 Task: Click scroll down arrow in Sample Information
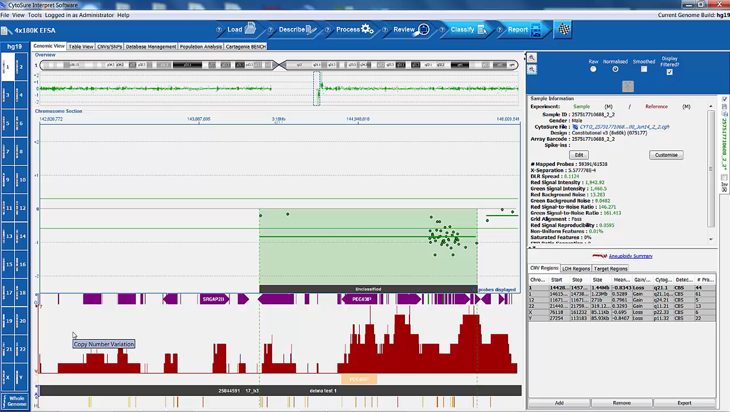(711, 239)
